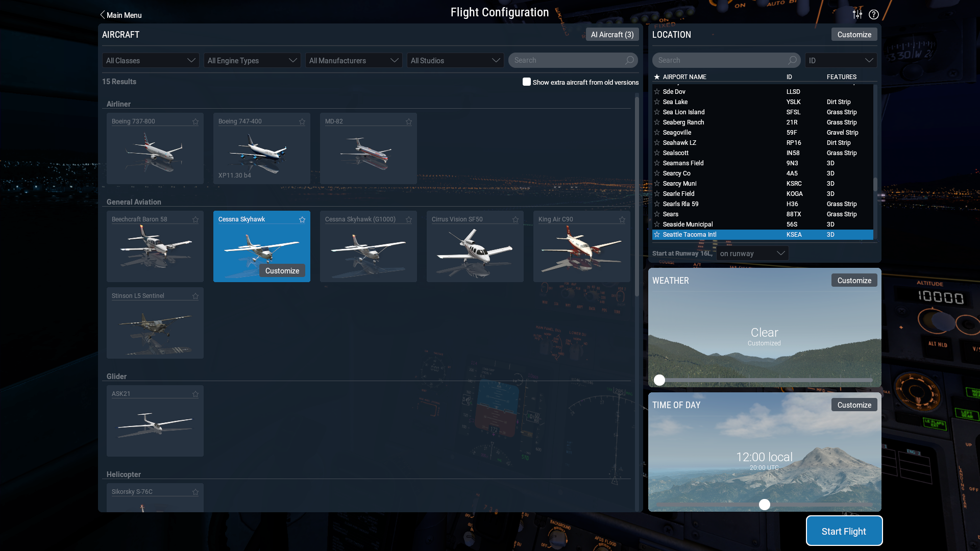Favorite the Beechcraft Baron 58 star
Image resolution: width=980 pixels, height=551 pixels.
coord(195,219)
